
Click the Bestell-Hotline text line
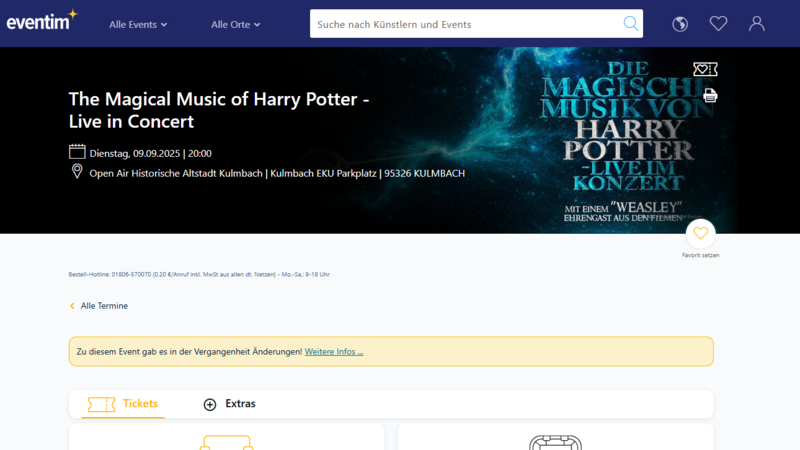(199, 274)
